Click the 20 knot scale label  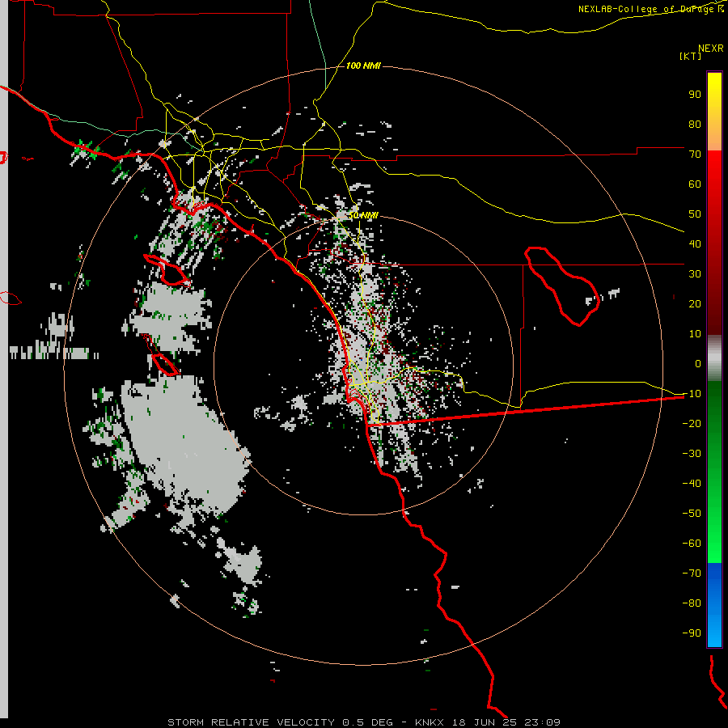695,304
